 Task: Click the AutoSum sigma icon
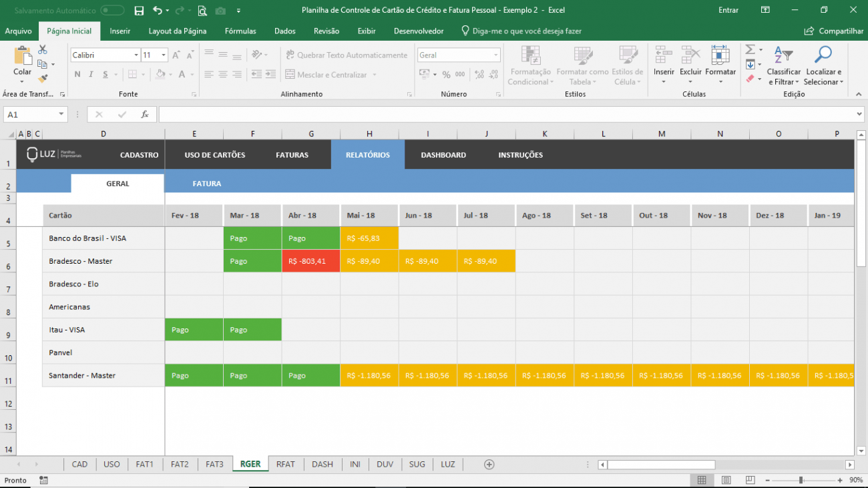click(750, 49)
